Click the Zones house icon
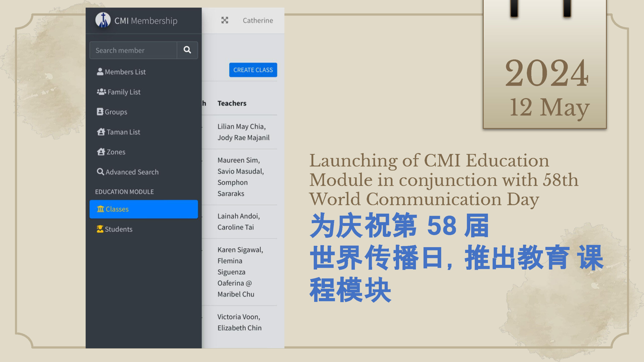Viewport: 644px width, 362px height. (x=101, y=152)
